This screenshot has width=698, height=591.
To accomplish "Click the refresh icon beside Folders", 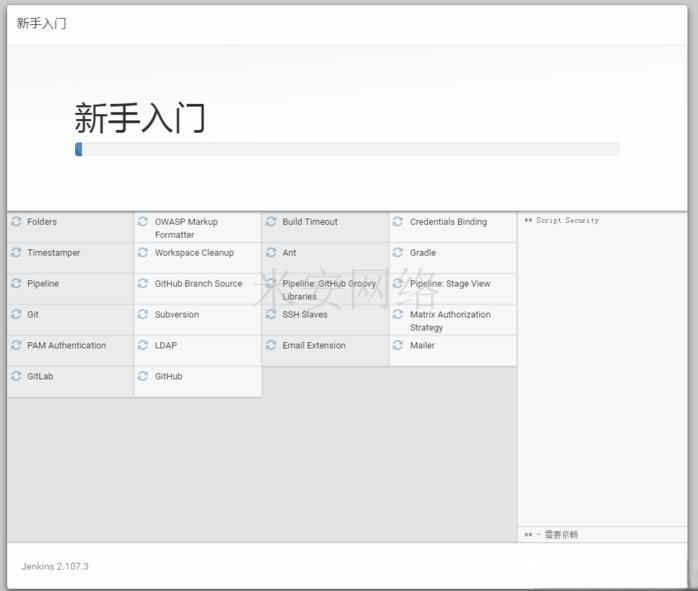I will point(16,221).
